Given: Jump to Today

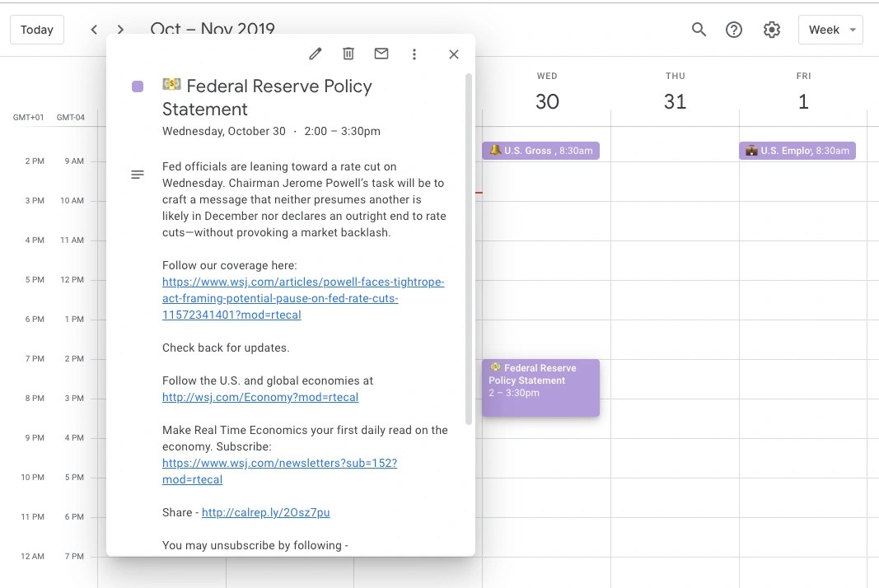Looking at the screenshot, I should tap(37, 30).
